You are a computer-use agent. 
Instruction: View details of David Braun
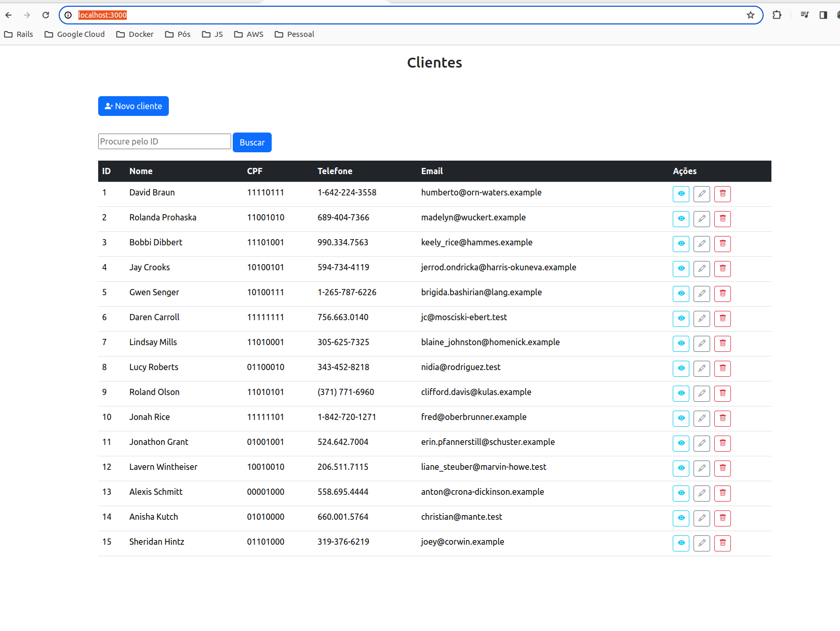click(681, 194)
